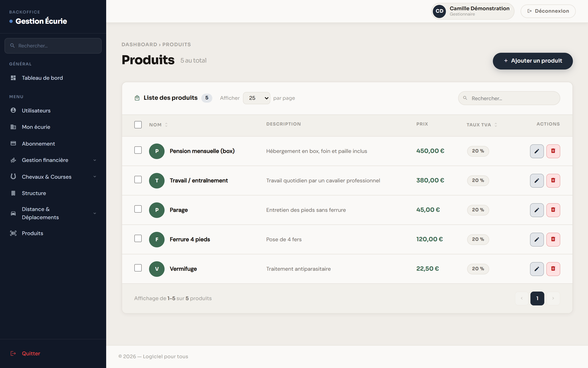This screenshot has height=368, width=588.
Task: Edit the Pension mensuelle (box) product
Action: pos(537,151)
